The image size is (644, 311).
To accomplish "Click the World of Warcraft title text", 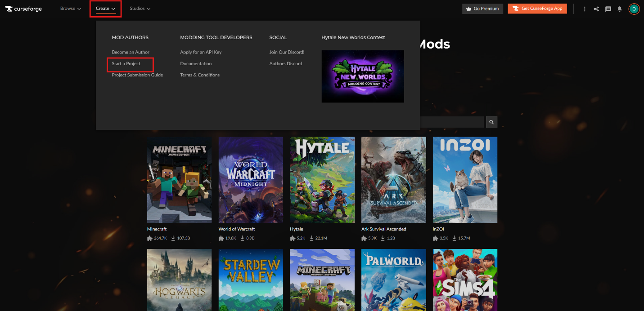I will click(237, 229).
